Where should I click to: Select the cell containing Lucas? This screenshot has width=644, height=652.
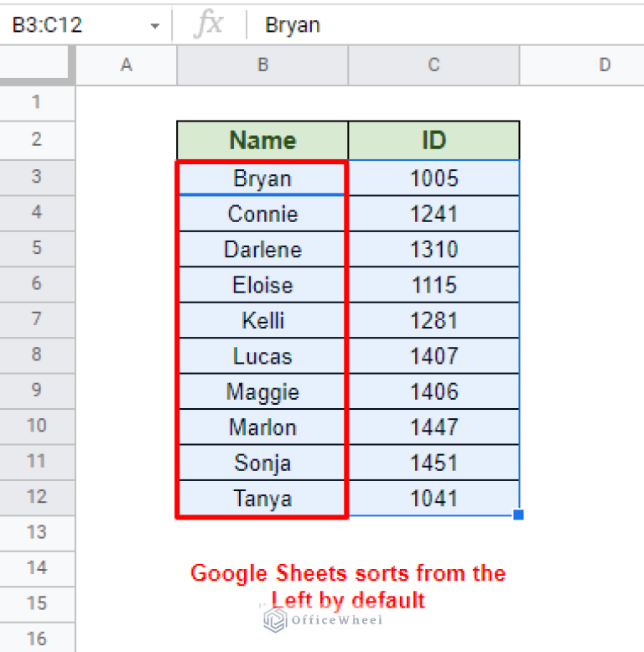click(262, 356)
